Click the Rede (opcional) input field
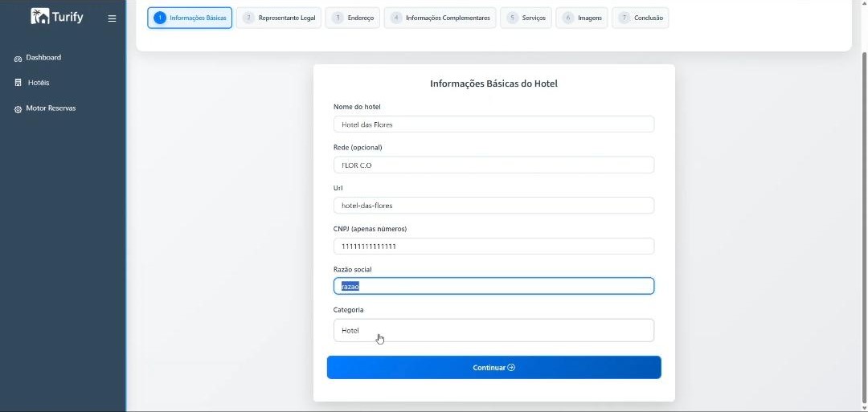The height and width of the screenshot is (412, 868). point(493,165)
